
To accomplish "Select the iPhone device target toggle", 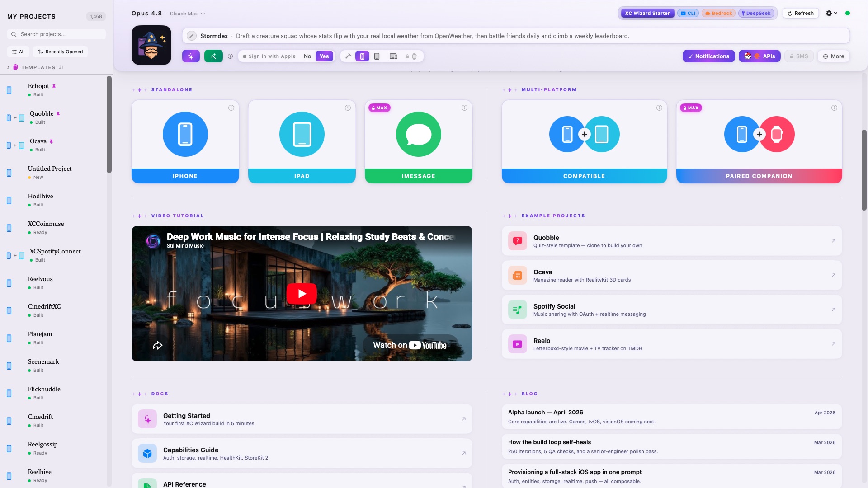I will 362,56.
